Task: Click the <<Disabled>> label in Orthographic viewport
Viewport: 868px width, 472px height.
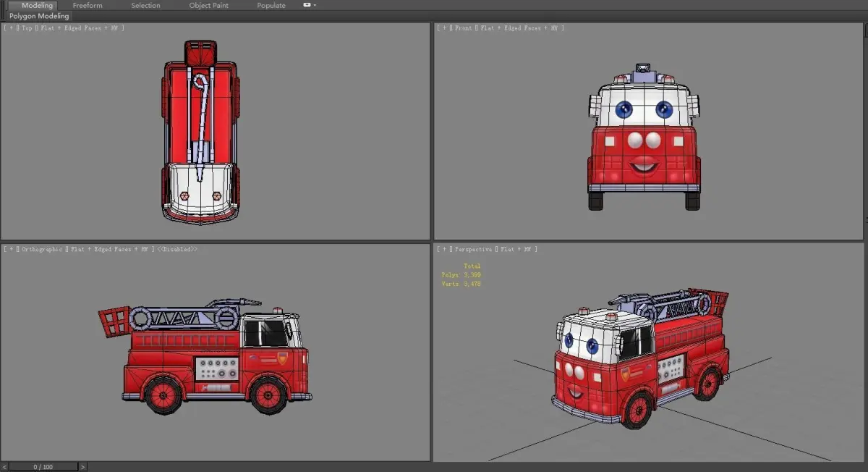Action: (x=177, y=248)
